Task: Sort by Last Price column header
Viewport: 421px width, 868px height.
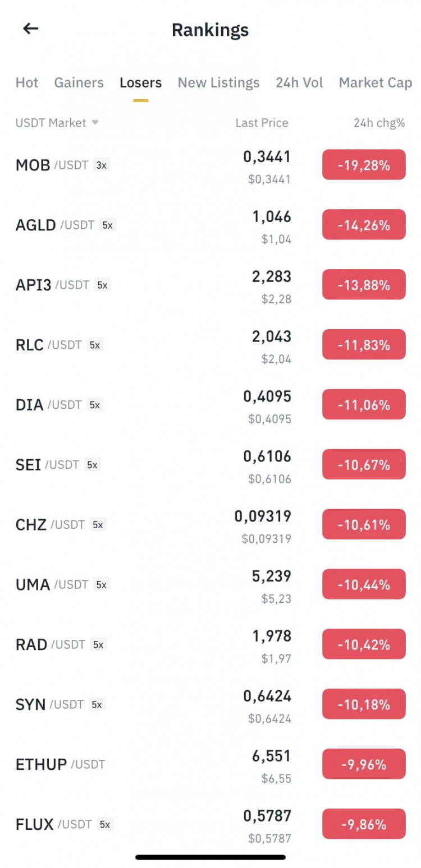Action: tap(262, 123)
